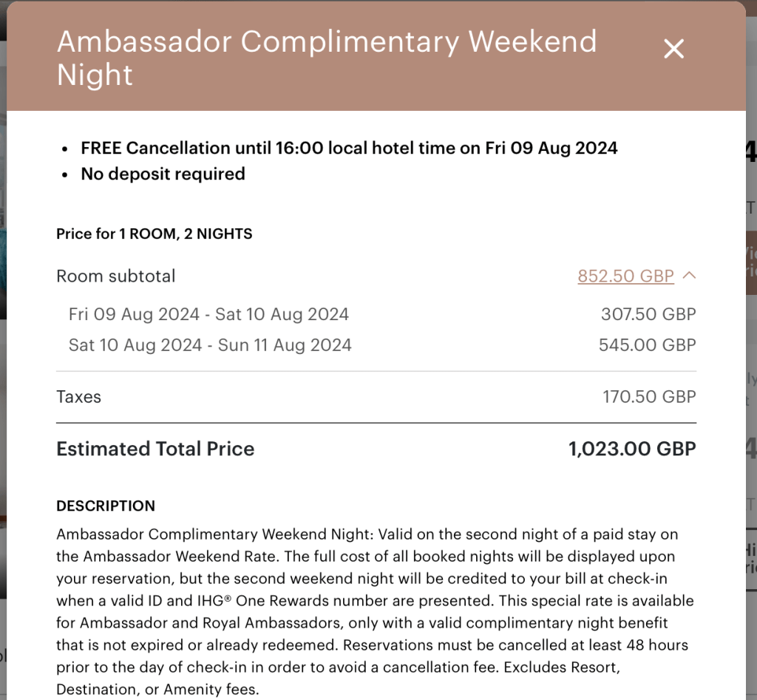Select the Fri 09 Aug to Sat 10 Aug row
This screenshot has height=700, width=757.
(208, 313)
